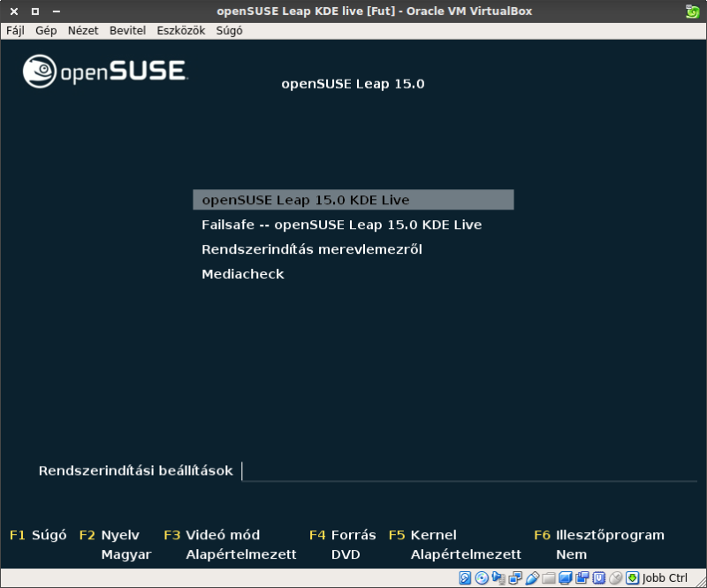Click in the Rendszerindítási beállítások input field
This screenshot has height=588, width=707.
[x=469, y=471]
